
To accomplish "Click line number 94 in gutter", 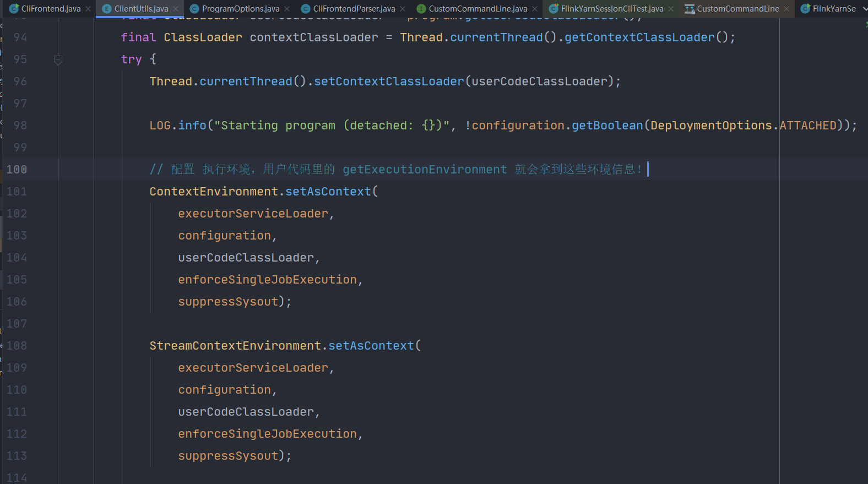I will (20, 37).
